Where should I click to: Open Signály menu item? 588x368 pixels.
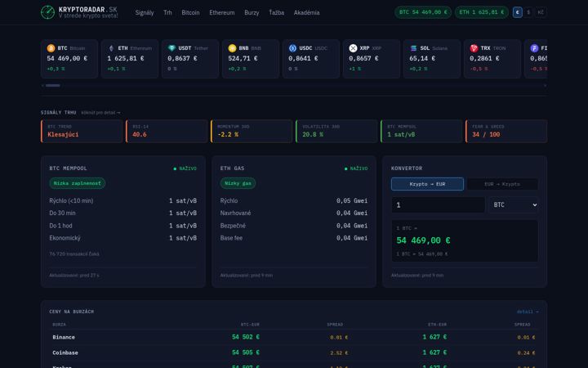point(145,12)
